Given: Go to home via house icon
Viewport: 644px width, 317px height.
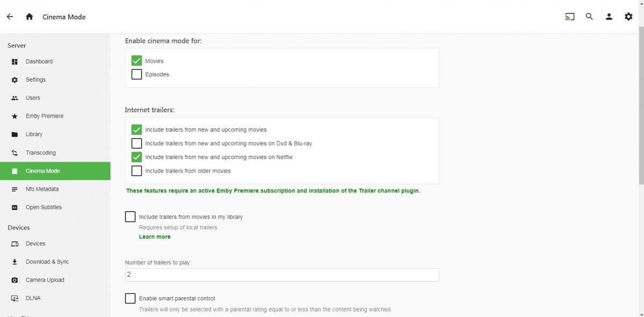Looking at the screenshot, I should point(30,17).
